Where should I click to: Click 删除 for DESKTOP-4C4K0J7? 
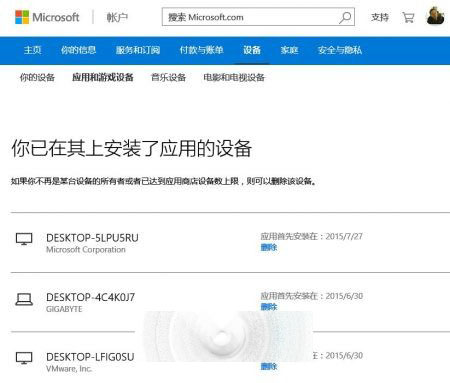pyautogui.click(x=269, y=307)
